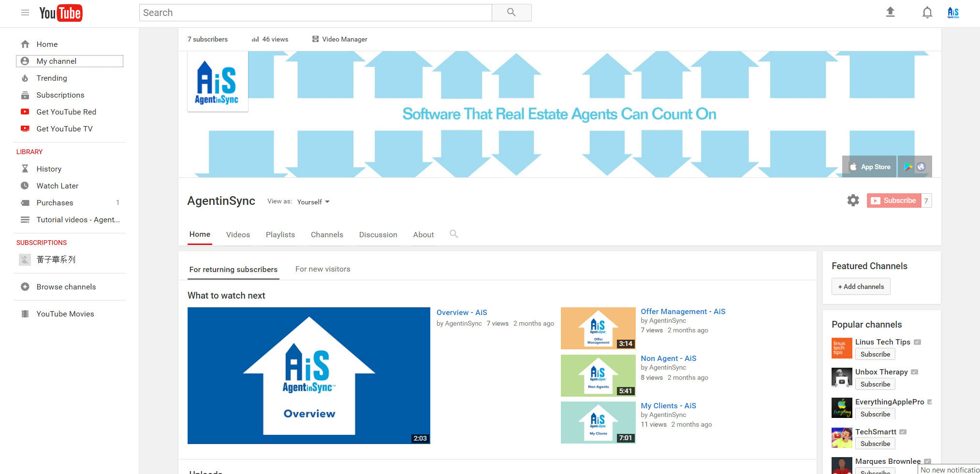
Task: Click the YouTube Movies film icon
Action: pos(25,314)
